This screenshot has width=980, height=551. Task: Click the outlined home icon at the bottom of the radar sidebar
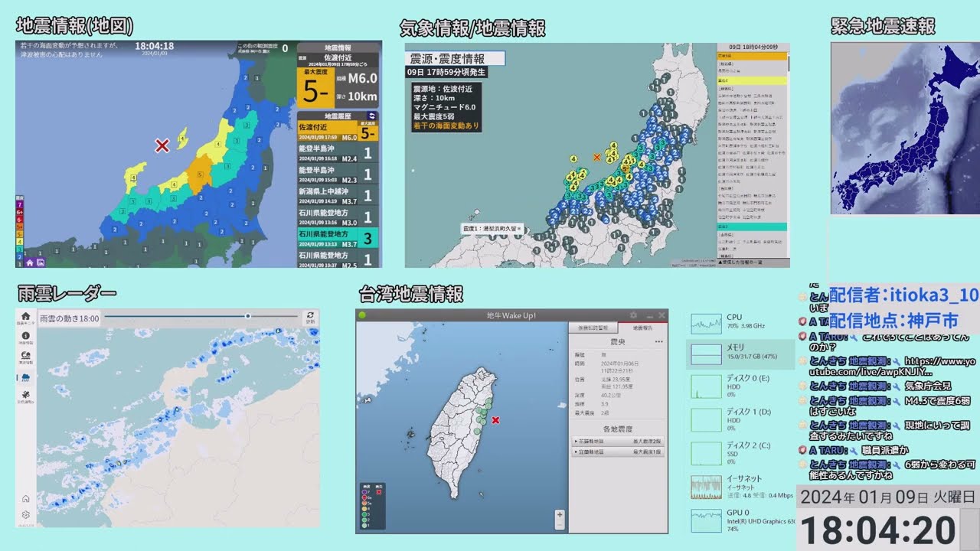25,498
